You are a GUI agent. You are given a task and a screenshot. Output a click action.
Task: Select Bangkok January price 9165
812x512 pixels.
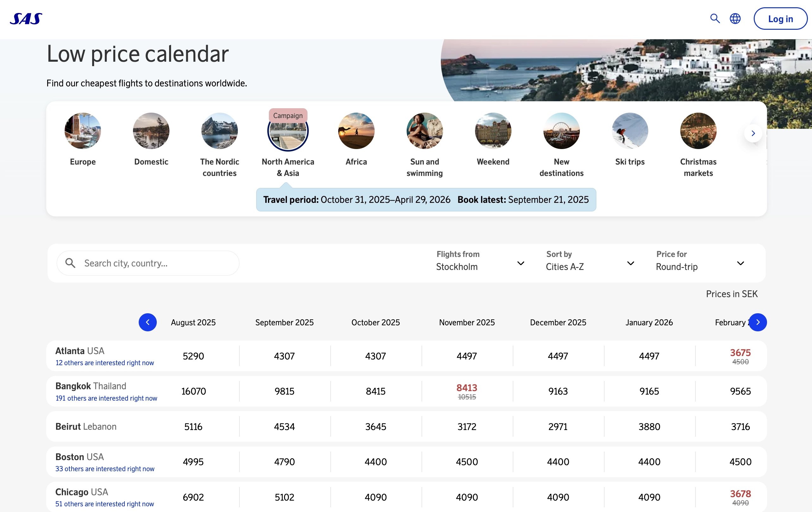[649, 391]
